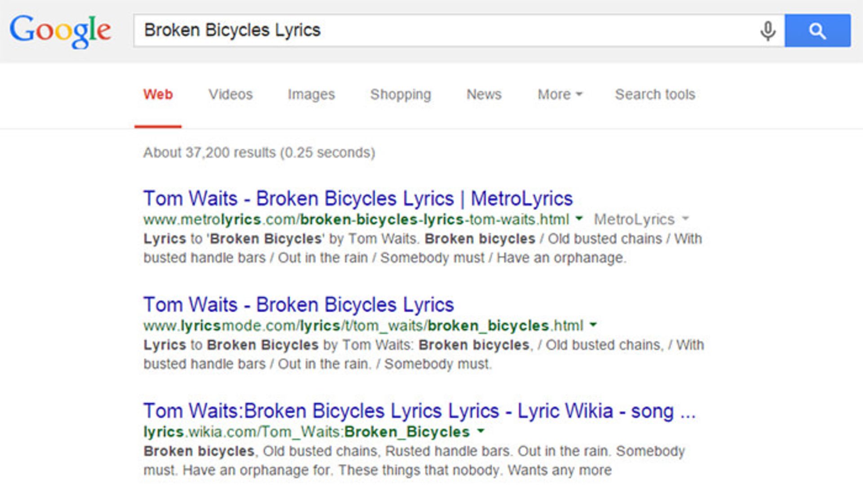Select the Web tab
Viewport: 863px width, 504px height.
click(x=158, y=95)
